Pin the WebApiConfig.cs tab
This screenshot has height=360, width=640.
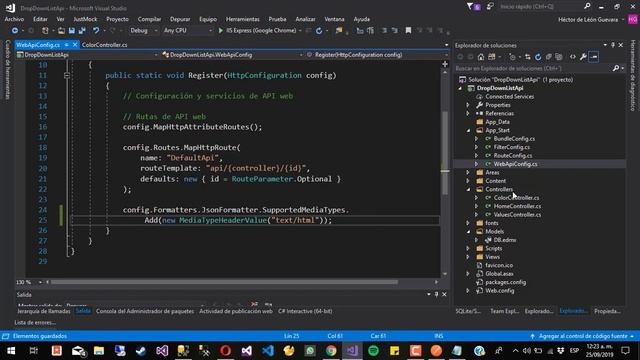coord(67,45)
